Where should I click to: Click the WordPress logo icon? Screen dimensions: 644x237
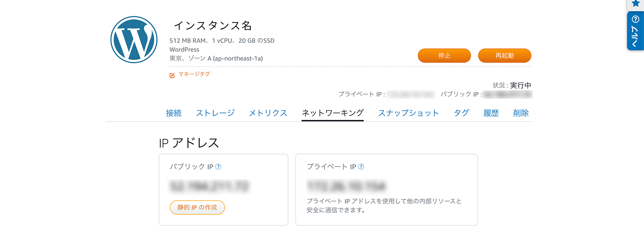[134, 39]
